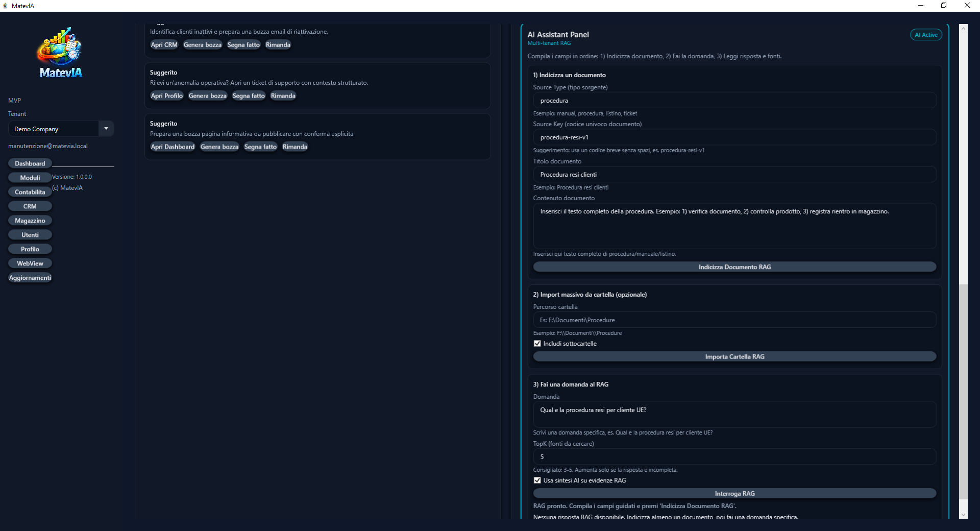Expand the Demo Company tenant dropdown
This screenshot has height=531, width=980.
pos(106,129)
